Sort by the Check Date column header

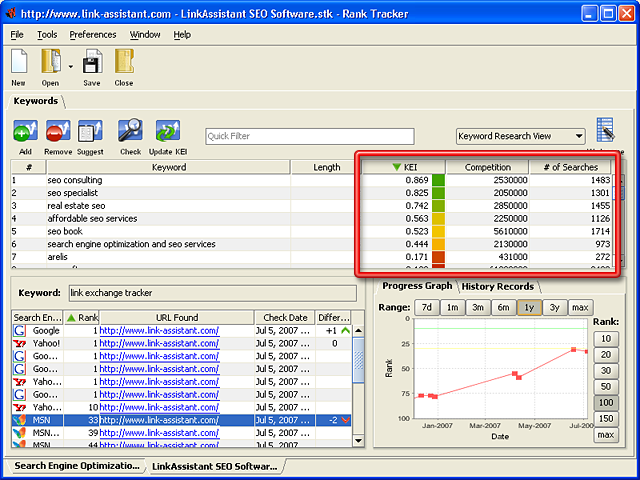285,318
